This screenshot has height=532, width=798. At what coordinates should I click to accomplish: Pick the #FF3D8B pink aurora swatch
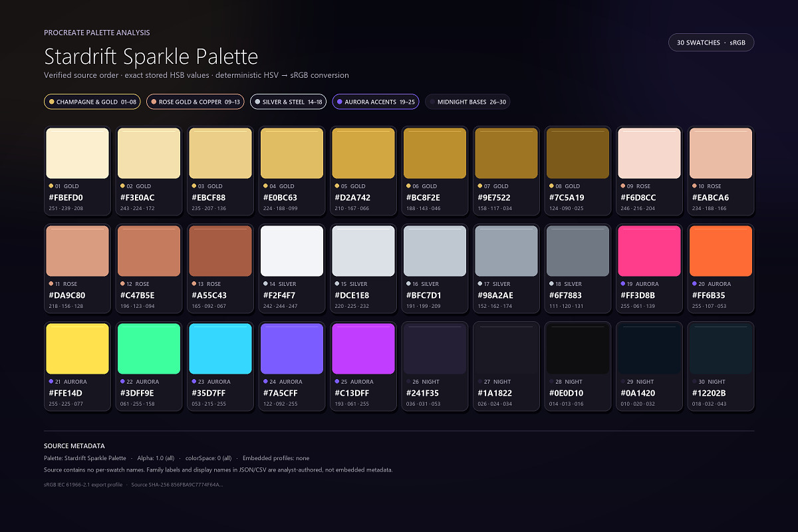pos(649,251)
